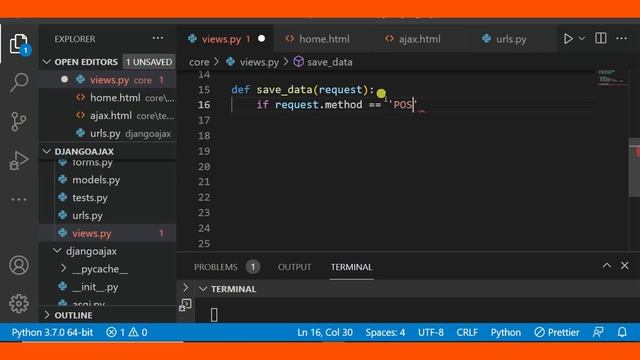
Task: Select views.py in open editors list
Action: (108, 80)
